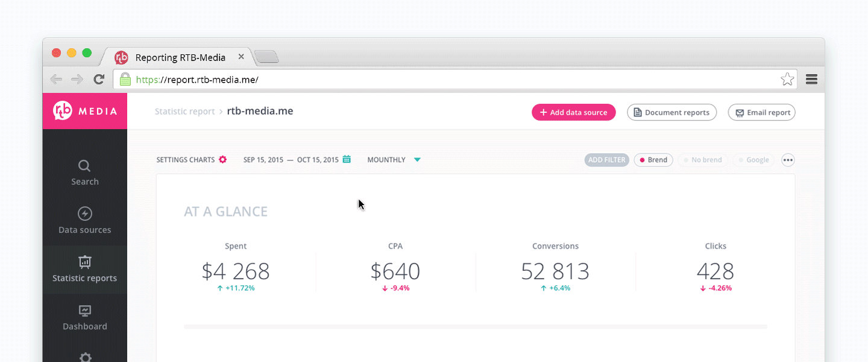
Task: Open the Search section in sidebar
Action: [85, 173]
